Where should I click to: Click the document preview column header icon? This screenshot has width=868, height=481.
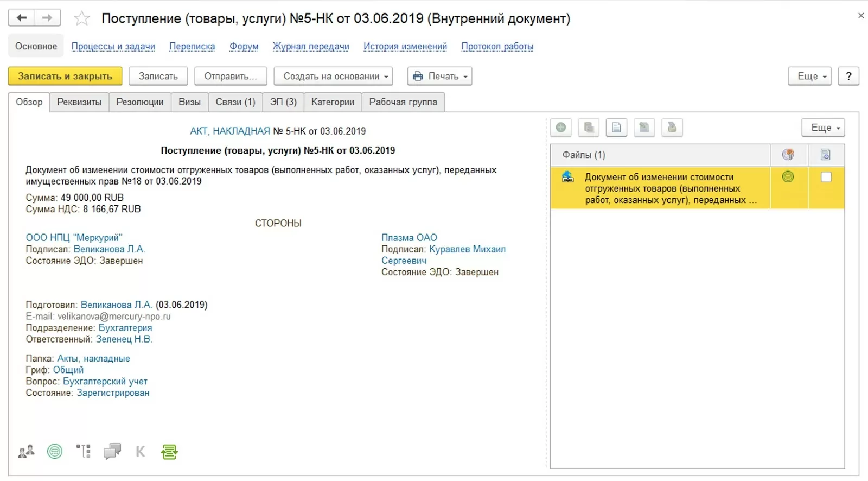tap(825, 155)
